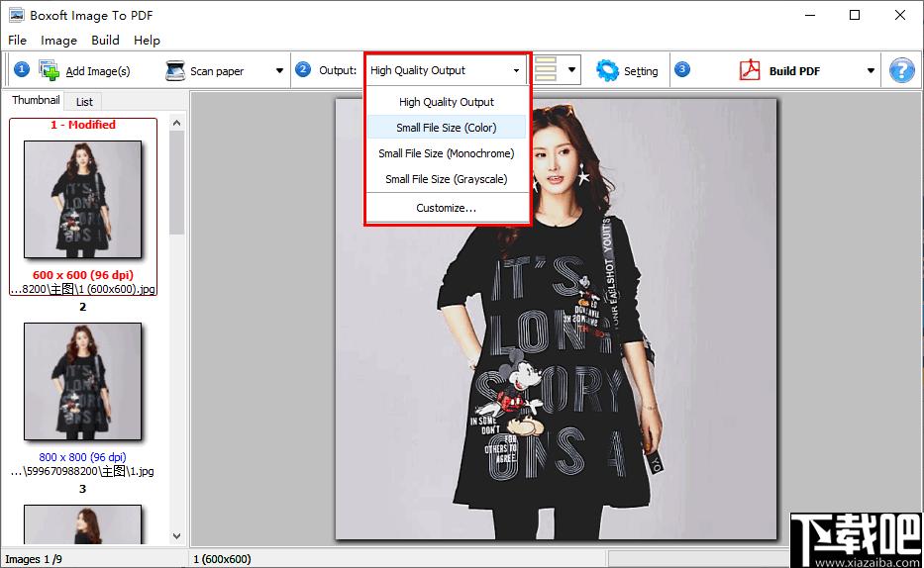
Task: Click the '600 x 600 (96 dpi)' text
Action: (x=83, y=275)
